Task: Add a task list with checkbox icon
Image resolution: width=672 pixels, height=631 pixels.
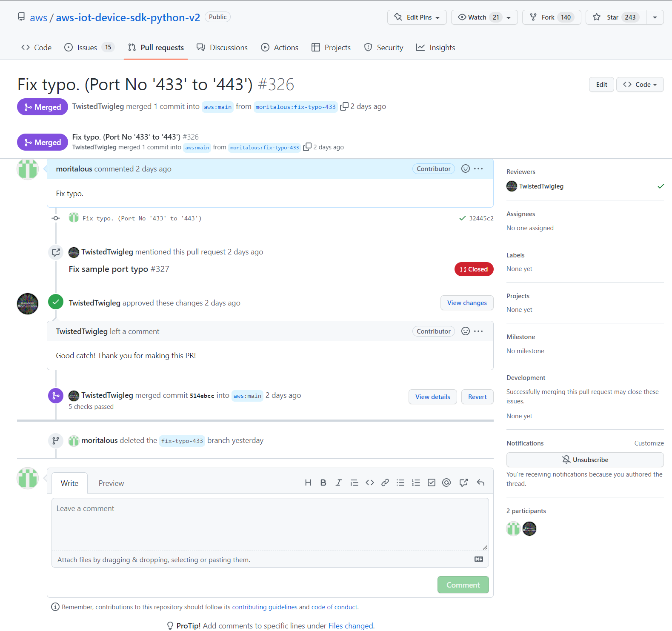Action: [431, 483]
